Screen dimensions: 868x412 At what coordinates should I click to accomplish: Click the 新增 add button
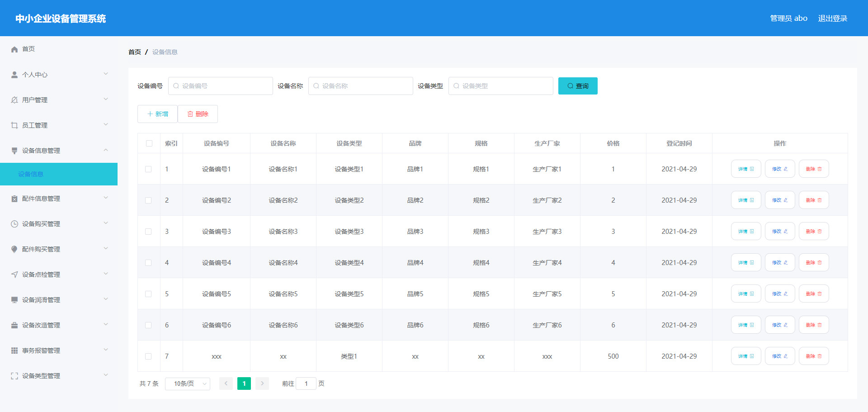(x=157, y=114)
